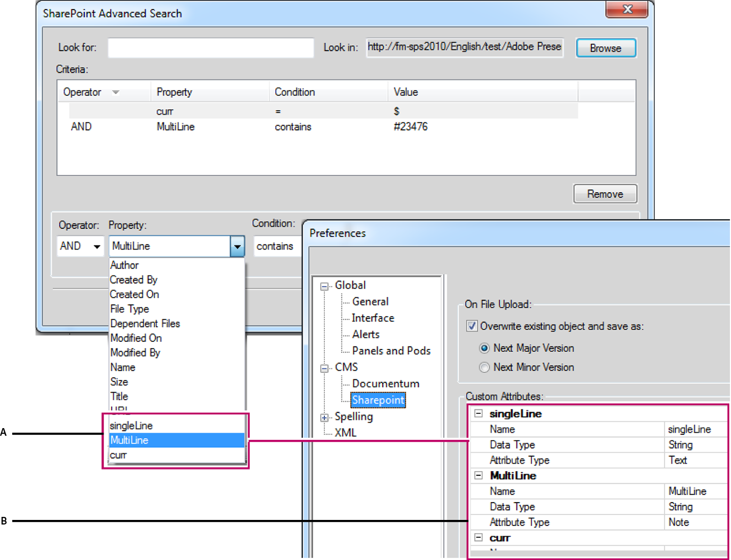This screenshot has width=731, height=560.
Task: Click the Look for input field
Action: click(210, 47)
